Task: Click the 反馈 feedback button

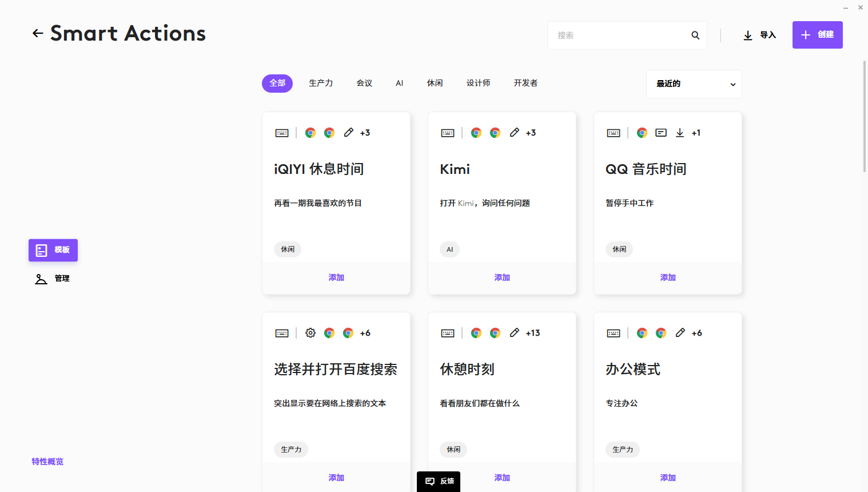Action: point(439,482)
